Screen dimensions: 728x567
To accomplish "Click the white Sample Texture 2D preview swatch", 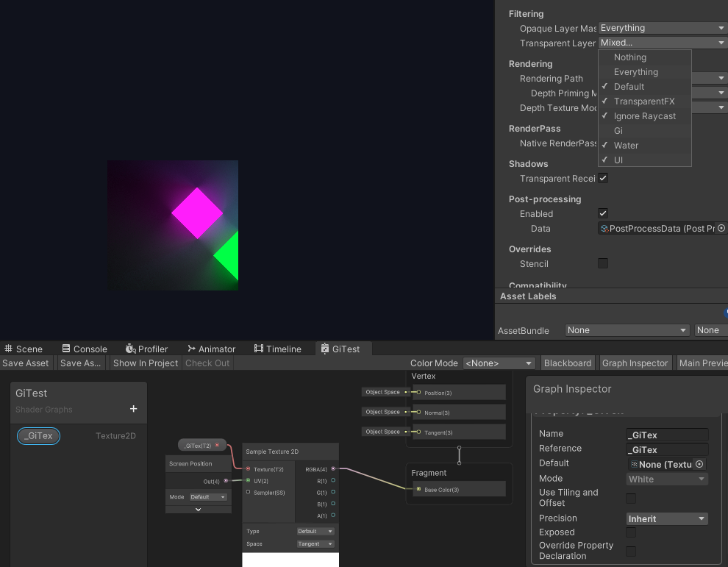I will [x=290, y=560].
